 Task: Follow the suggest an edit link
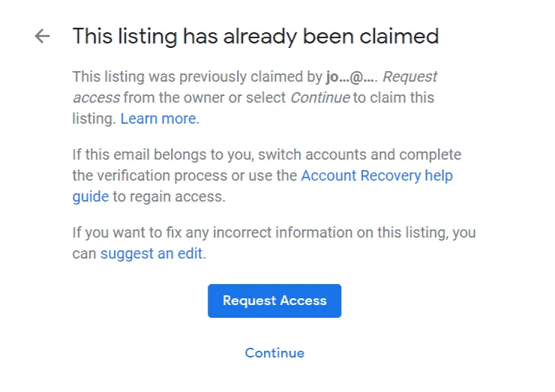click(x=151, y=254)
